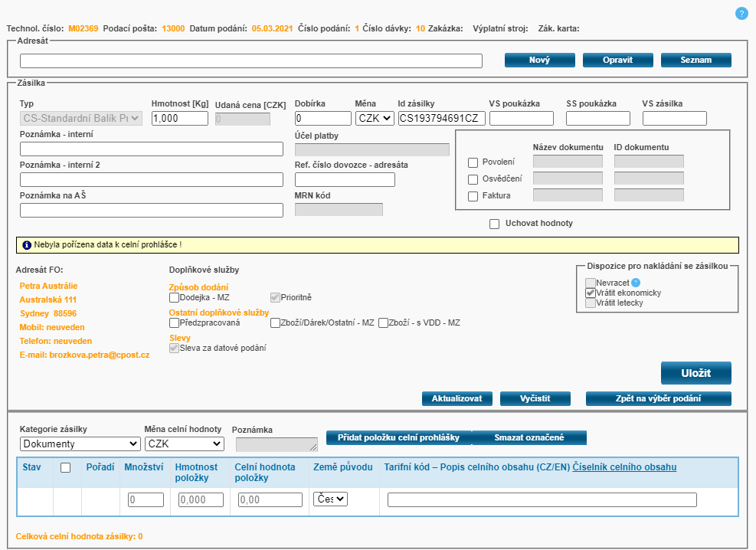Open the Měna CZK dropdown
The height and width of the screenshot is (550, 756).
pos(375,118)
